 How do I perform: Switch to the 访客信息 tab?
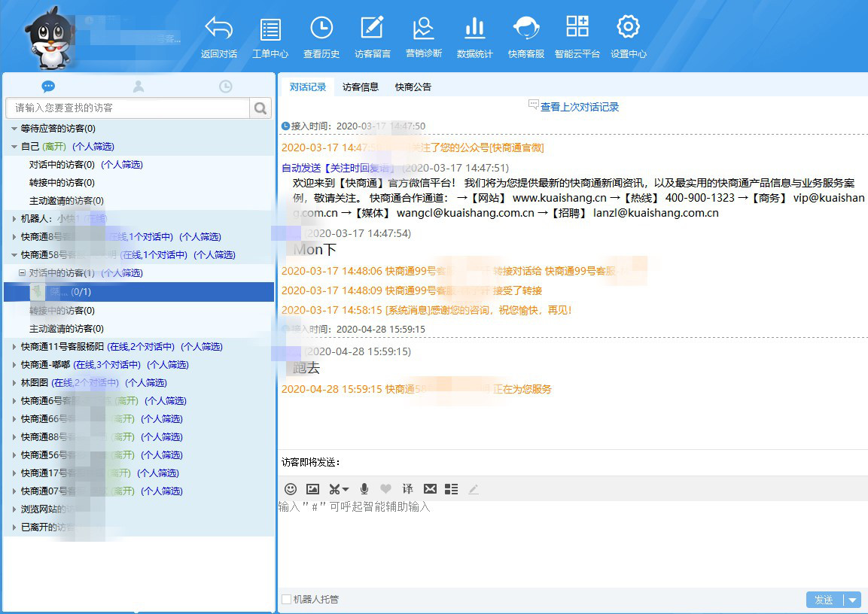click(x=361, y=87)
